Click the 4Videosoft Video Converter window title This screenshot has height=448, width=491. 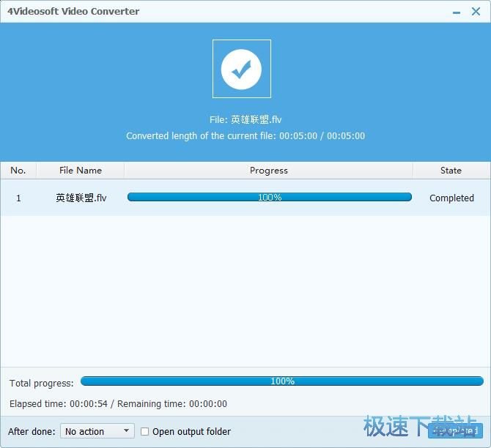coord(73,11)
